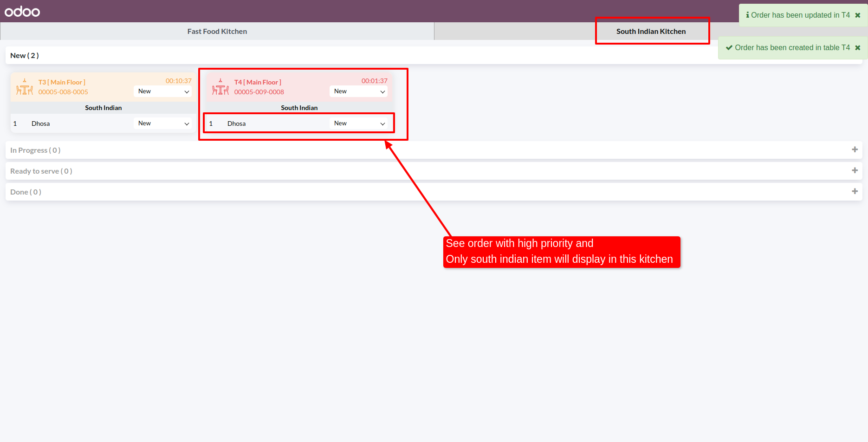The height and width of the screenshot is (442, 868).
Task: Click In Progress (0) section label
Action: (x=35, y=150)
